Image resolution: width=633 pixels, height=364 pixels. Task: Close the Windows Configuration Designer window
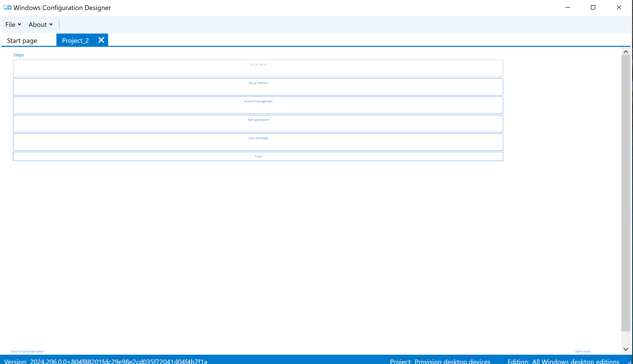619,8
